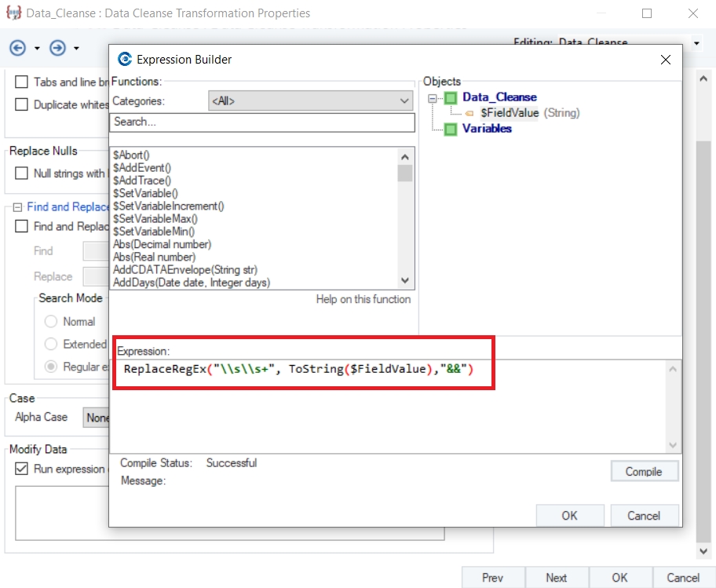Viewport: 716px width, 588px height.
Task: Open the back arrow history dropdown
Action: [x=37, y=49]
